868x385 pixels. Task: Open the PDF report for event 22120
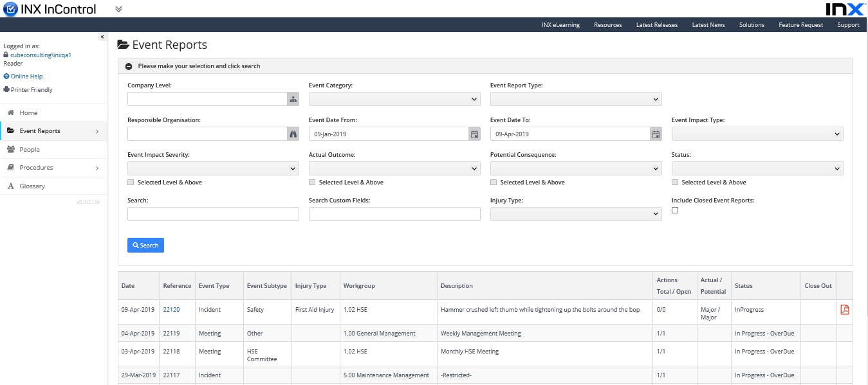844,310
